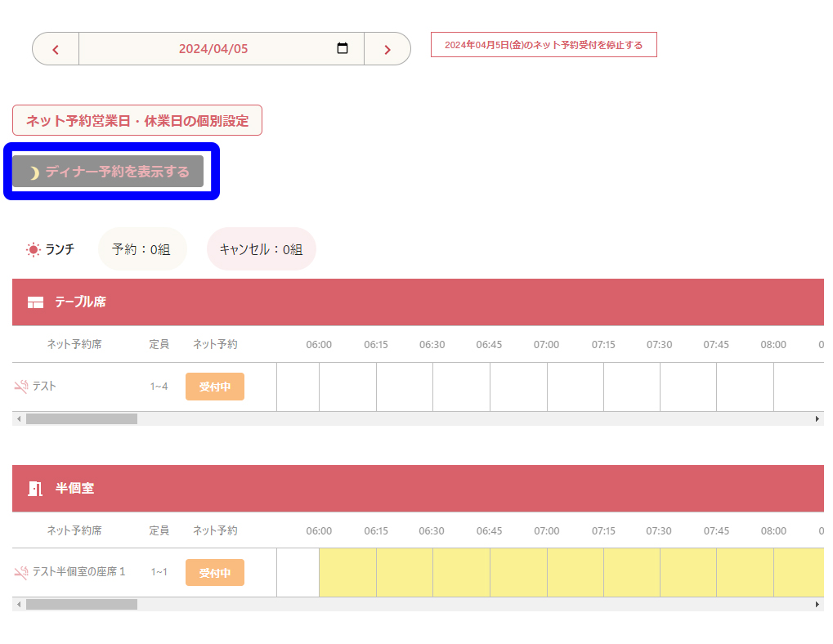The width and height of the screenshot is (833, 644).
Task: Select the キャンセル：0組 pill
Action: [x=261, y=249]
